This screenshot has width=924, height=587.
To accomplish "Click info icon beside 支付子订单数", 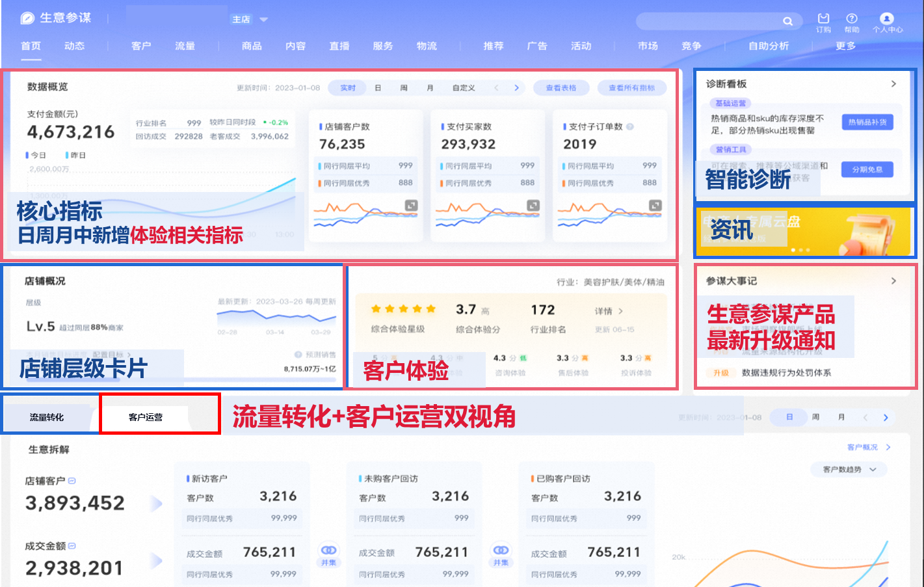I will (x=629, y=127).
